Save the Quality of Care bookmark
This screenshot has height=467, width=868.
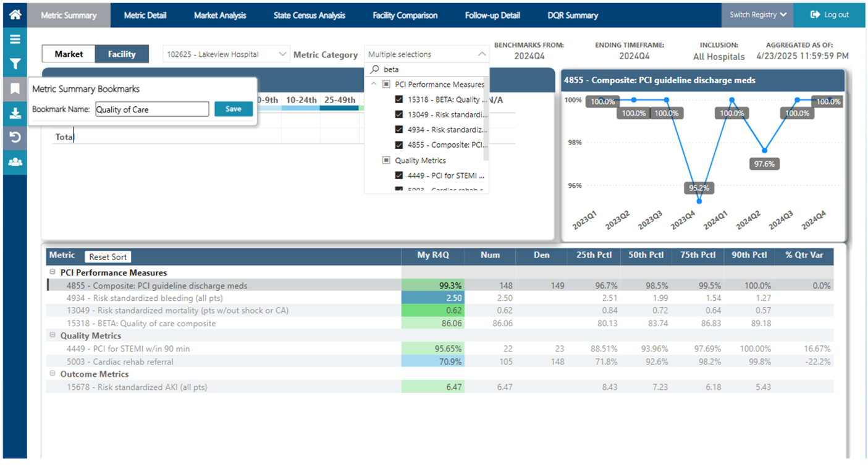click(x=234, y=109)
